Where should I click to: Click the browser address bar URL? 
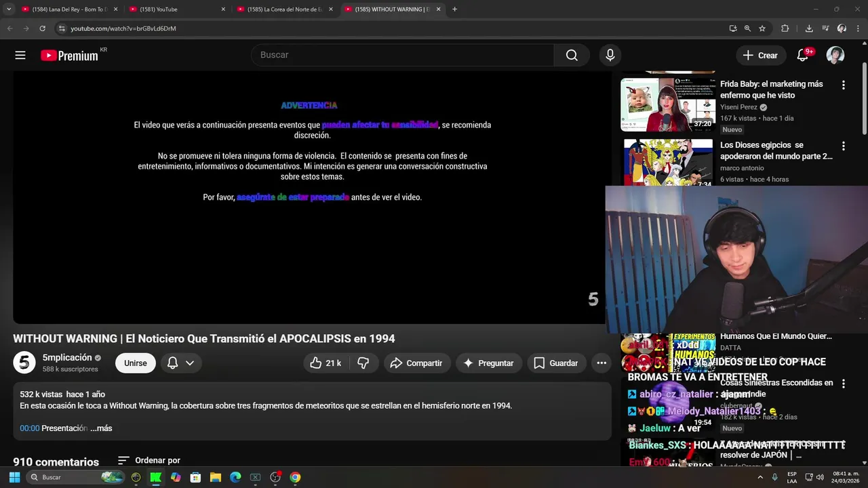[x=123, y=28]
